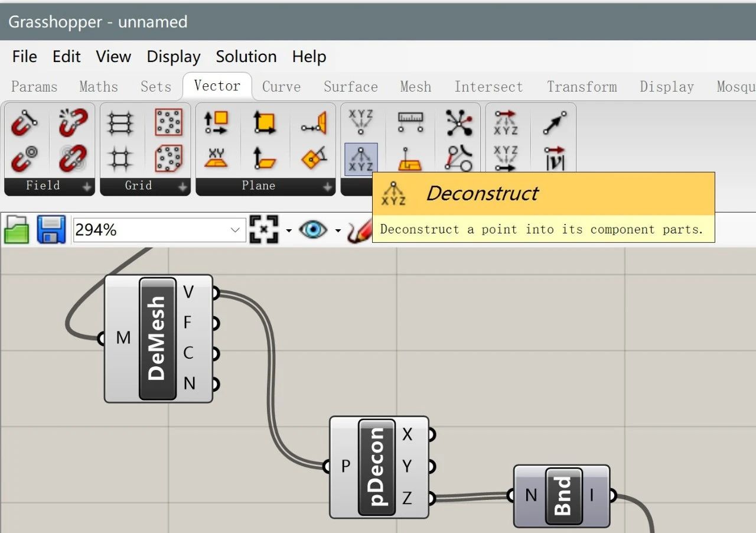756x533 pixels.
Task: Select the Deconstruct point component icon
Action: 360,159
